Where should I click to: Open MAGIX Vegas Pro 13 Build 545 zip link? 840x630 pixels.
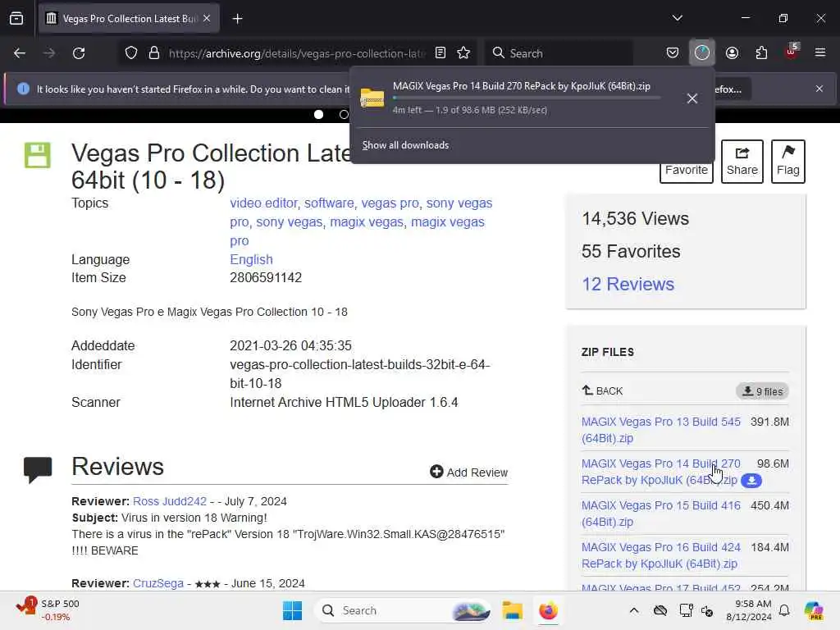pos(661,430)
